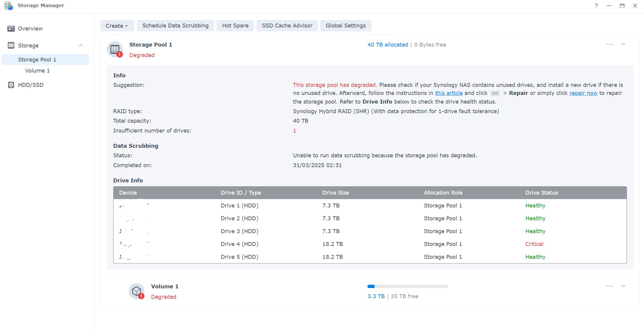The width and height of the screenshot is (644, 331).
Task: Open the Overview page
Action: [30, 29]
